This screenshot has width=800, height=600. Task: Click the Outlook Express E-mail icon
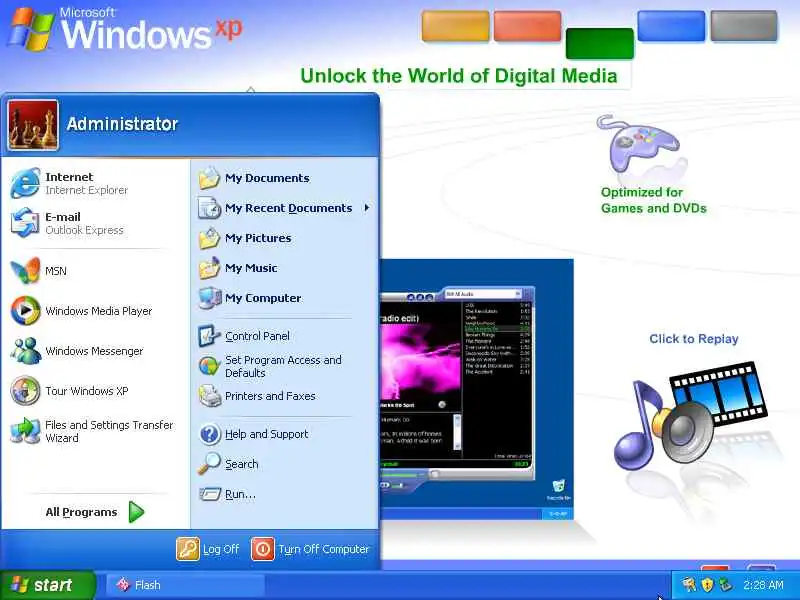25,223
